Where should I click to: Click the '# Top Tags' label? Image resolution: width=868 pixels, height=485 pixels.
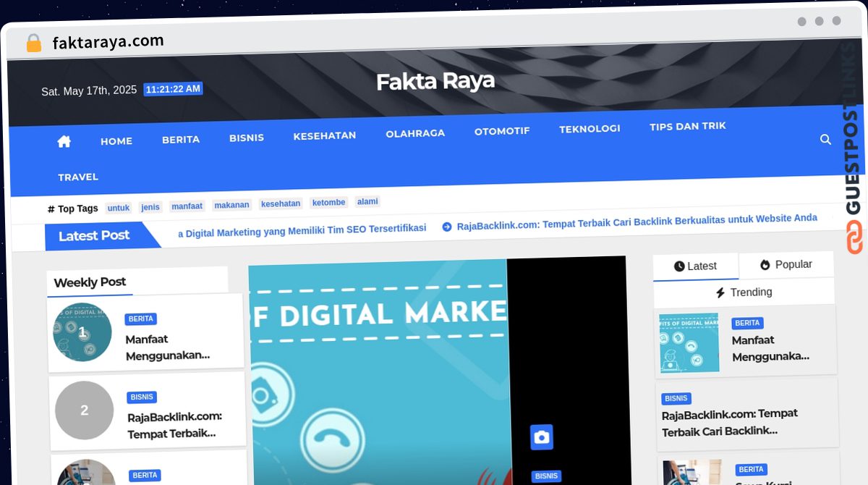click(x=73, y=208)
